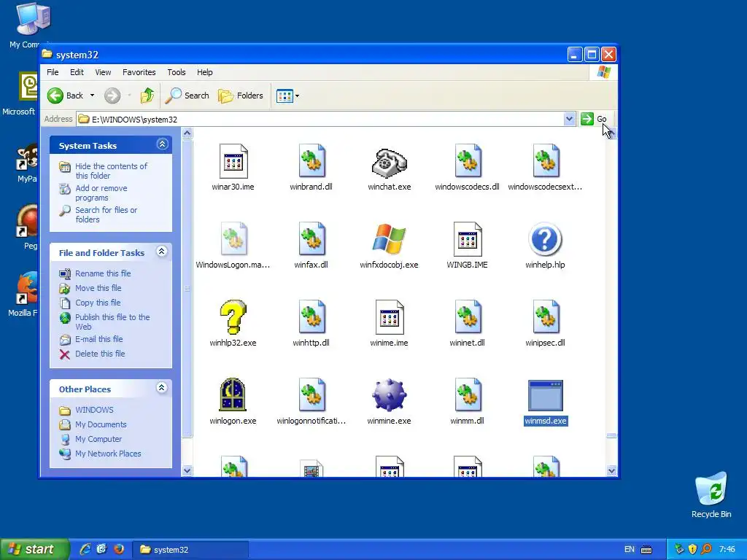Select the windowscodecs.dll file icon
Viewport: 747px width, 560px height.
[468, 161]
